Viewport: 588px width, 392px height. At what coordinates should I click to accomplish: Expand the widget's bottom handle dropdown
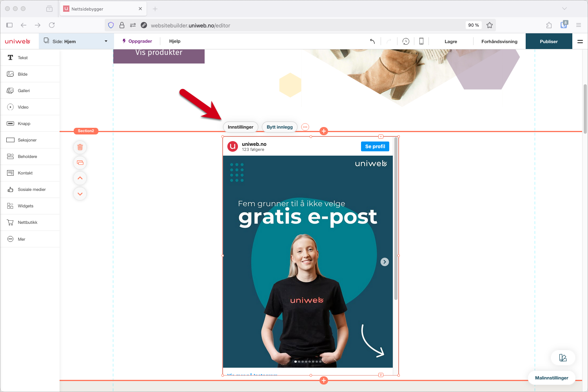pos(381,375)
